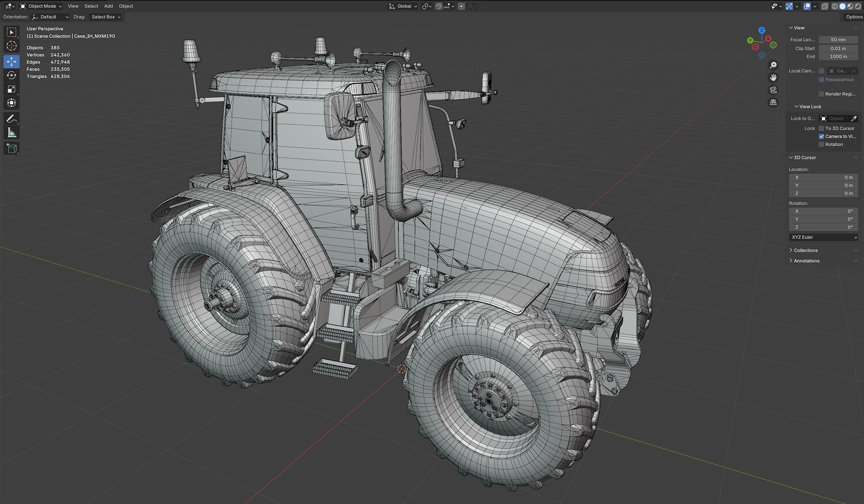Select the Add Cube tool
Image resolution: width=864 pixels, height=504 pixels.
tap(12, 148)
